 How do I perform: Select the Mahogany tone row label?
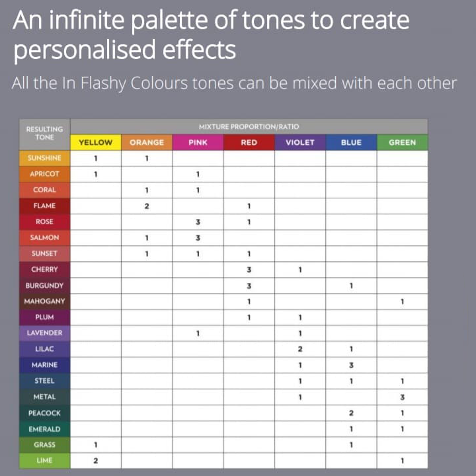[45, 301]
